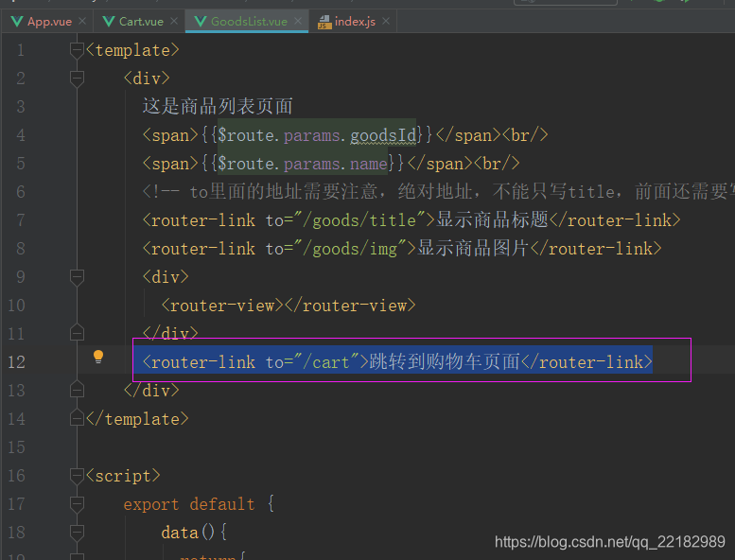This screenshot has width=735, height=560.
Task: Click the "/goods/img" attribute value
Action: (350, 249)
